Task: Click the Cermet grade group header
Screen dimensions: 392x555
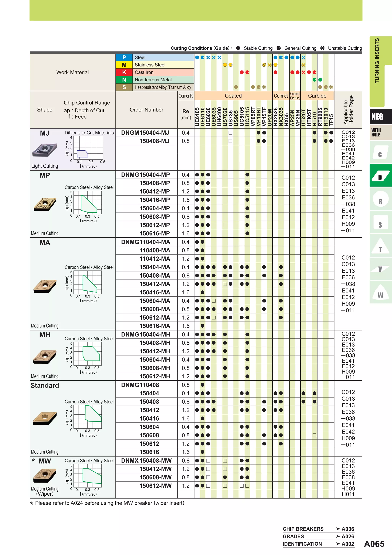Action: (281, 96)
